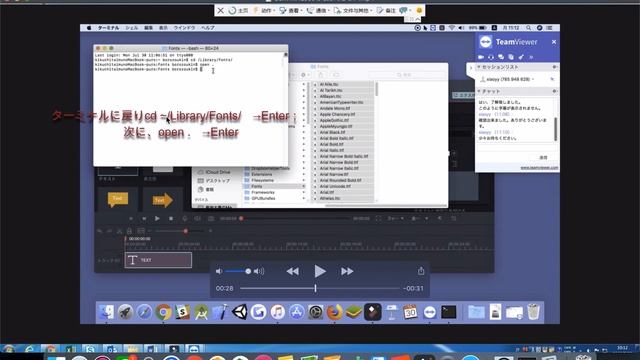Click the chat message input field

point(517,147)
